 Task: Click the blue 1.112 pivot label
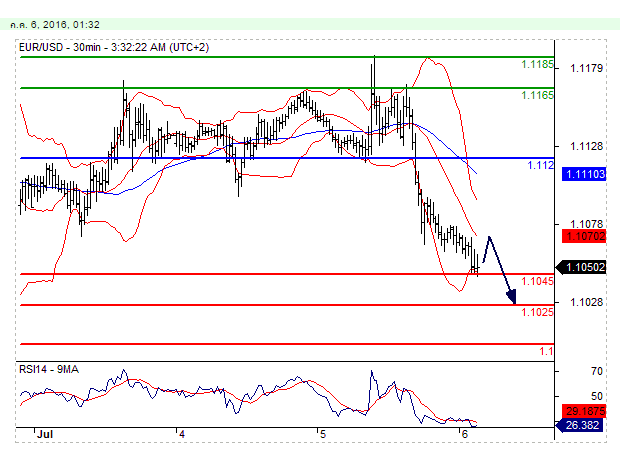541,165
